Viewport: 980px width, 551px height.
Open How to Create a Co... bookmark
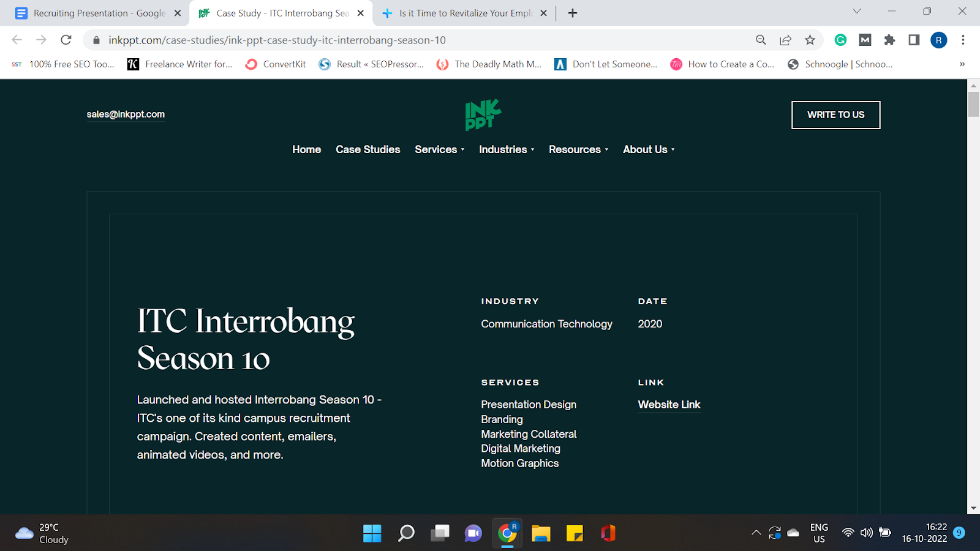click(722, 64)
